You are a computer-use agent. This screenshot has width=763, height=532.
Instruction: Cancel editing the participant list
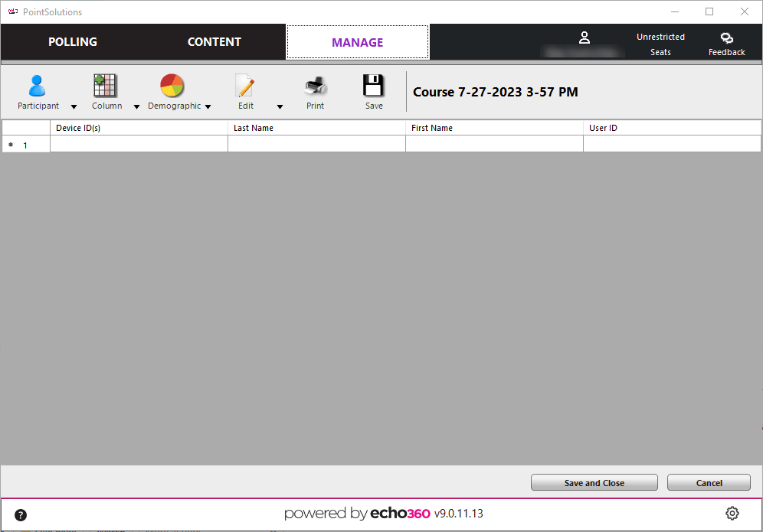pyautogui.click(x=708, y=482)
